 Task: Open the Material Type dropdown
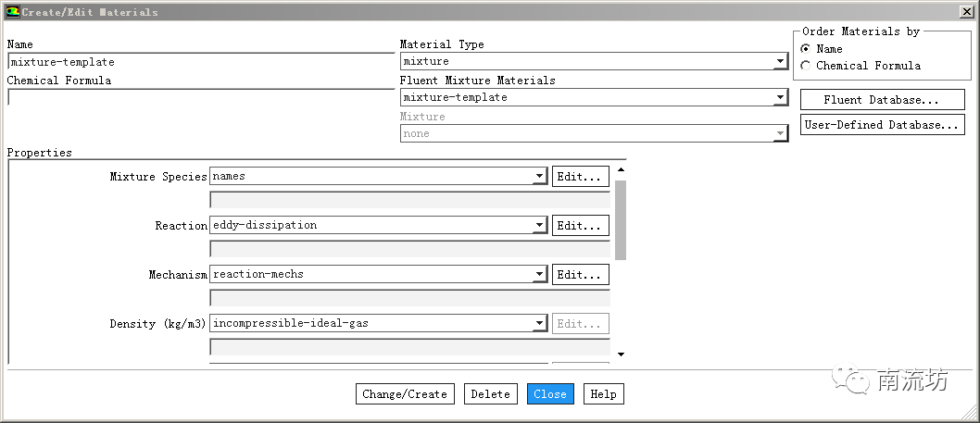pyautogui.click(x=780, y=62)
